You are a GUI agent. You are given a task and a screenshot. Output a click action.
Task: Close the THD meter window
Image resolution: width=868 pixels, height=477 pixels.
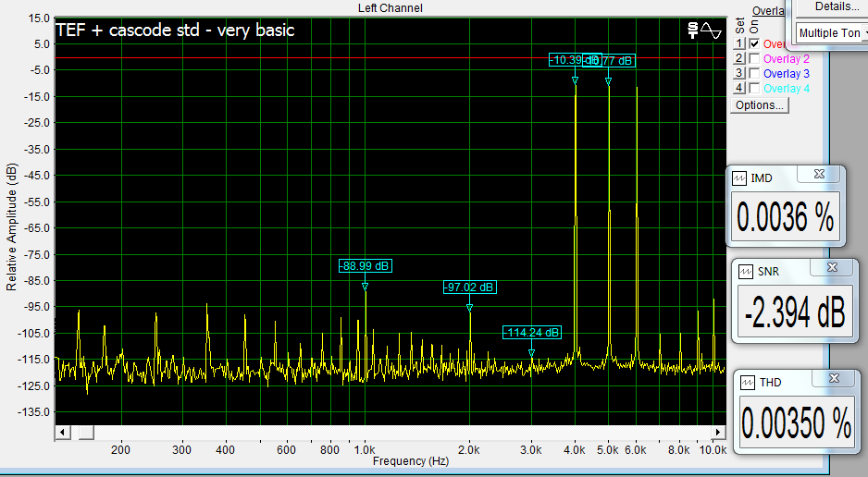(835, 379)
